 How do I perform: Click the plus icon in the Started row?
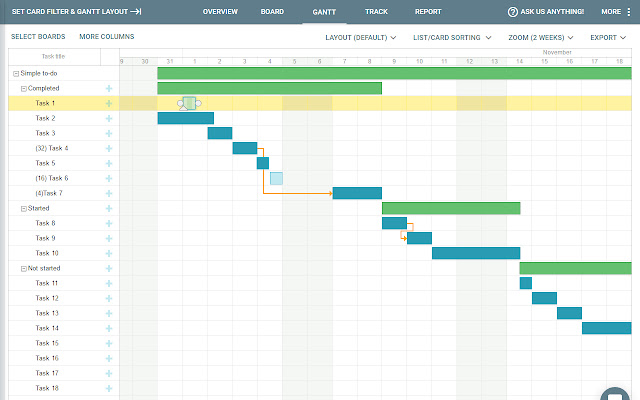click(x=109, y=209)
